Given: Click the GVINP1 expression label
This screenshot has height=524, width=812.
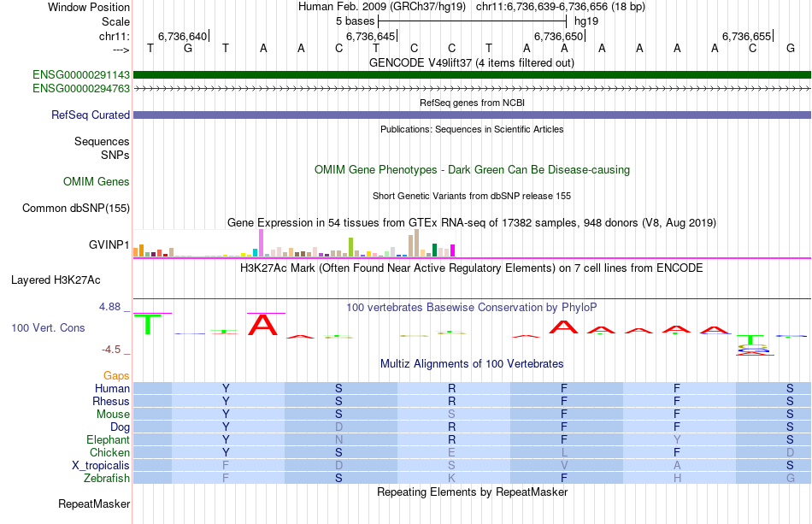Looking at the screenshot, I should (x=109, y=244).
